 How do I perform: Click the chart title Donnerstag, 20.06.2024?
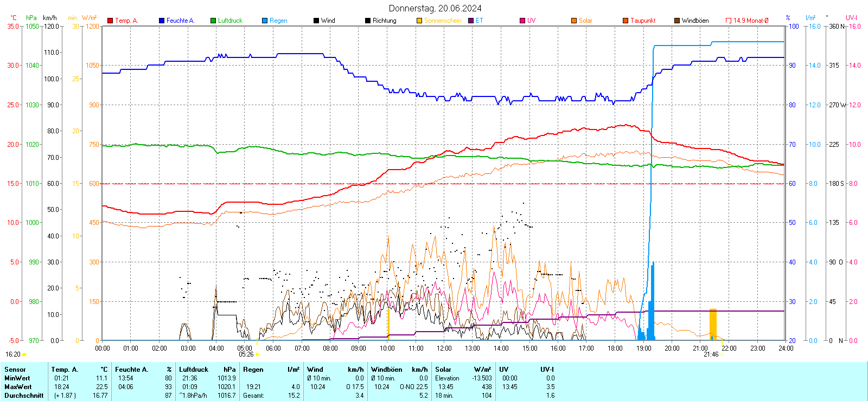(435, 8)
